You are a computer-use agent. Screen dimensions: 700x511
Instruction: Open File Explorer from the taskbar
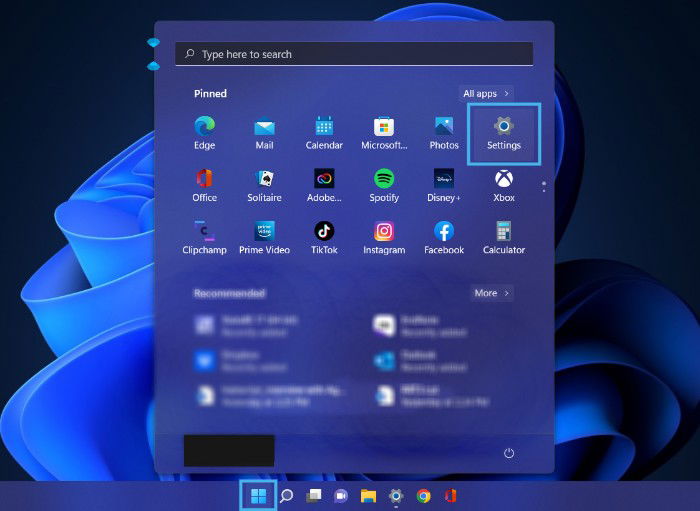(x=368, y=496)
